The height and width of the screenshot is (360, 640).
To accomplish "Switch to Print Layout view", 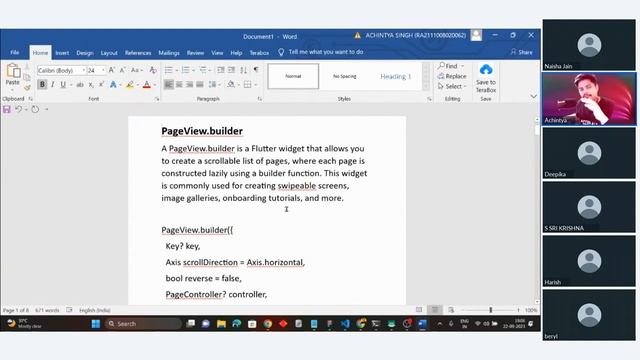I will point(435,310).
